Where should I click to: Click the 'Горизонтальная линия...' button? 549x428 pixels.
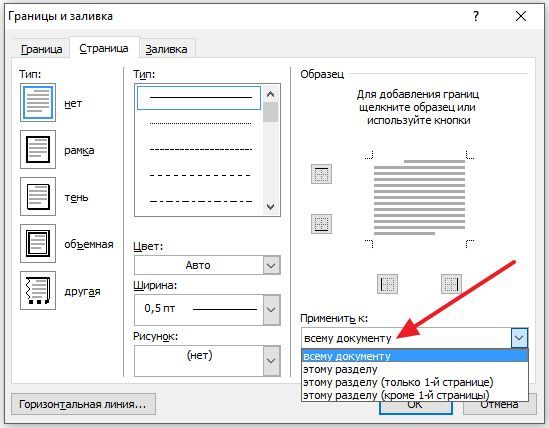(x=83, y=404)
